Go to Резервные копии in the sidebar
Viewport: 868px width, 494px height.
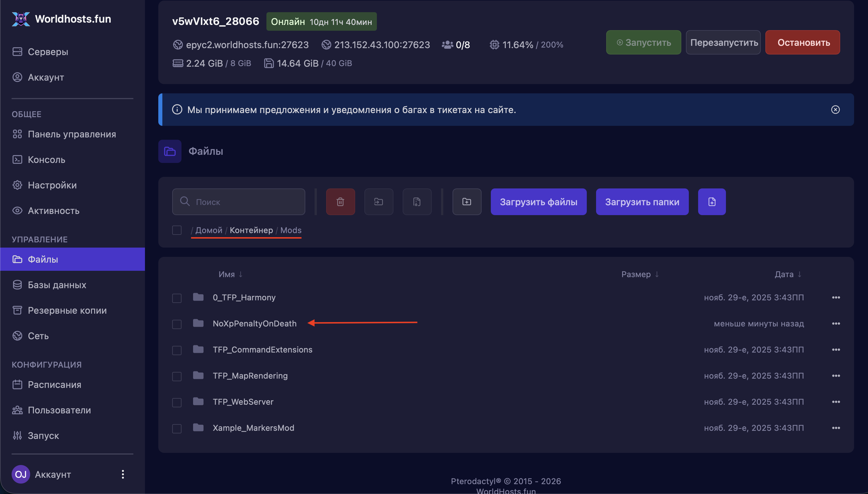click(x=67, y=310)
